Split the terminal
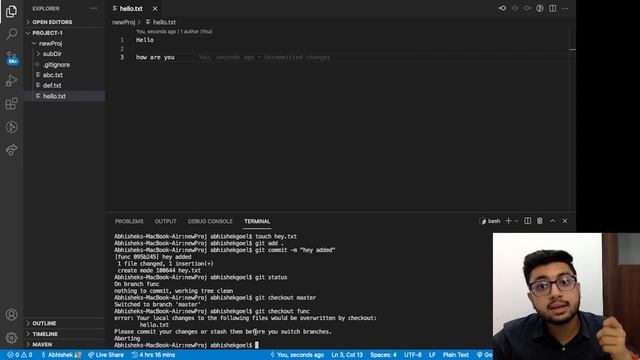Viewport: 640px width, 360px height. click(527, 221)
